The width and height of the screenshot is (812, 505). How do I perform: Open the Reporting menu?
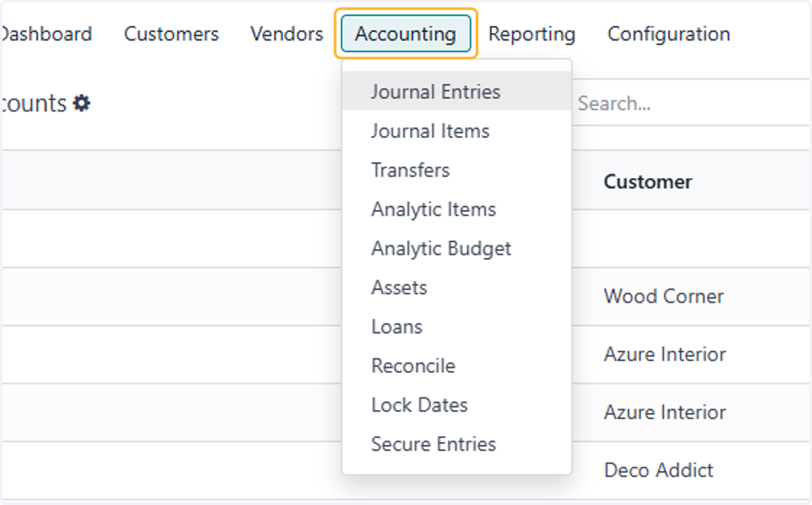click(532, 34)
